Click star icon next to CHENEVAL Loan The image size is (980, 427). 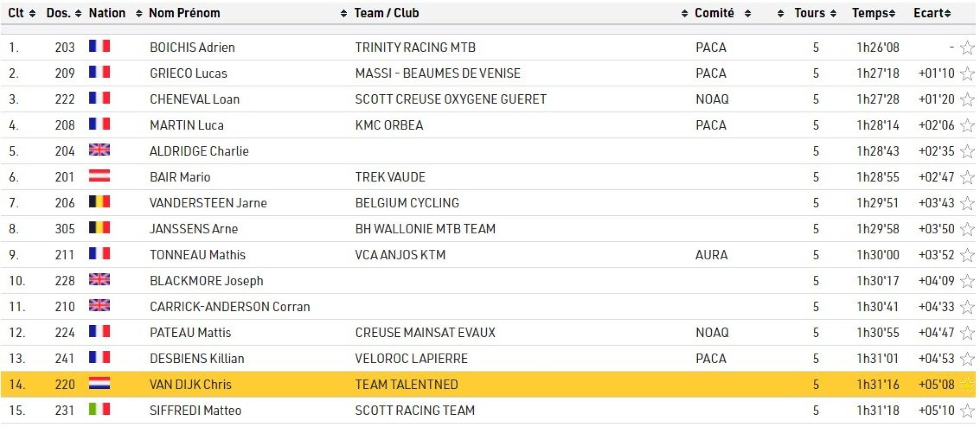967,100
